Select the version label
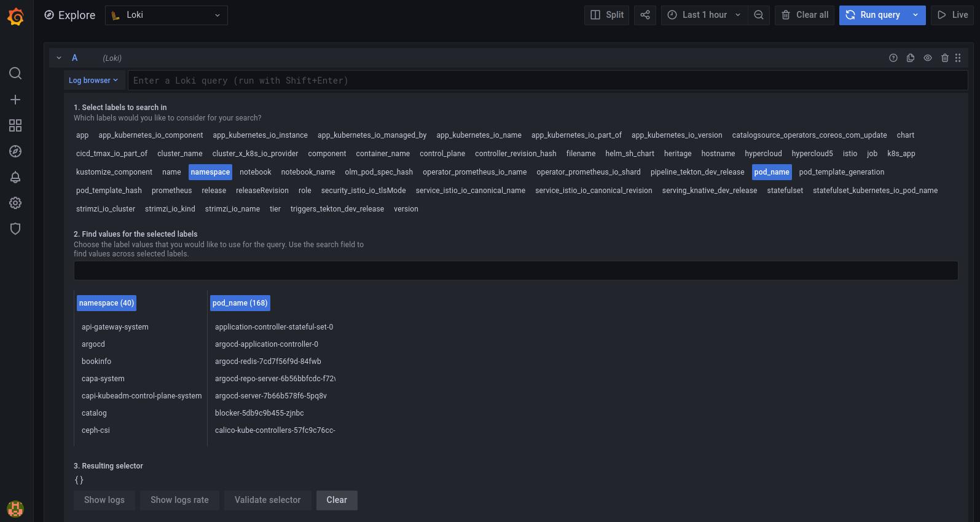This screenshot has height=522, width=980. pyautogui.click(x=406, y=209)
